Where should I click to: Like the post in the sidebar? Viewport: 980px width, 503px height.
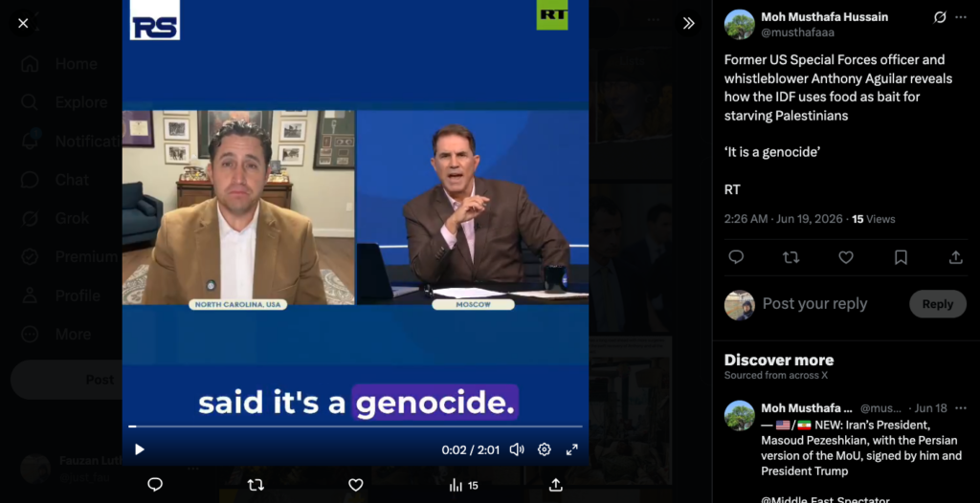(846, 257)
